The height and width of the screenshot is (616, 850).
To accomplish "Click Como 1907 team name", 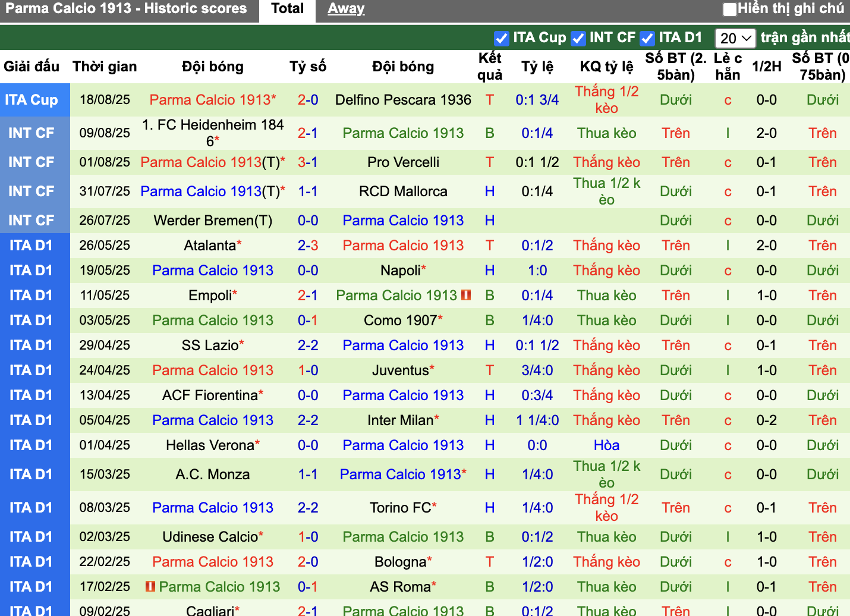I will pyautogui.click(x=401, y=320).
